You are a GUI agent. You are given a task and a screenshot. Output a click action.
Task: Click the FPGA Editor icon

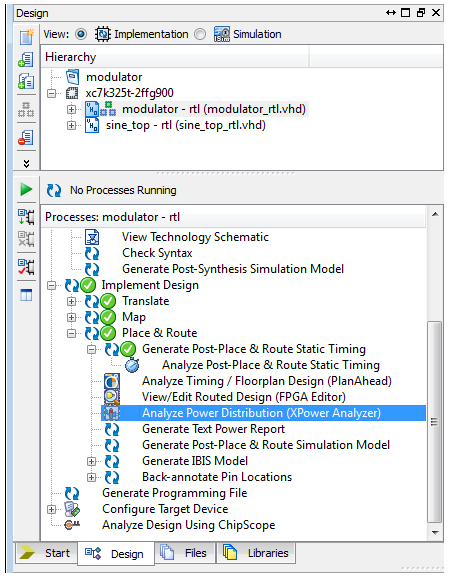[x=112, y=397]
